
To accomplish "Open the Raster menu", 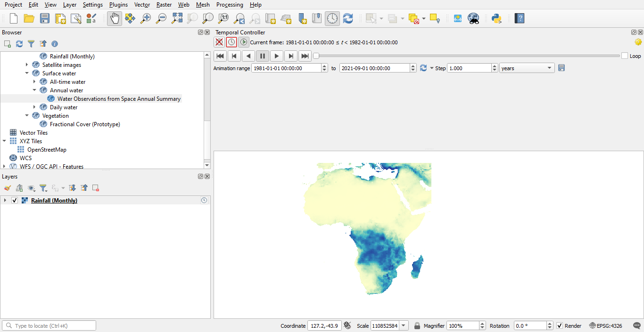I will [x=164, y=5].
